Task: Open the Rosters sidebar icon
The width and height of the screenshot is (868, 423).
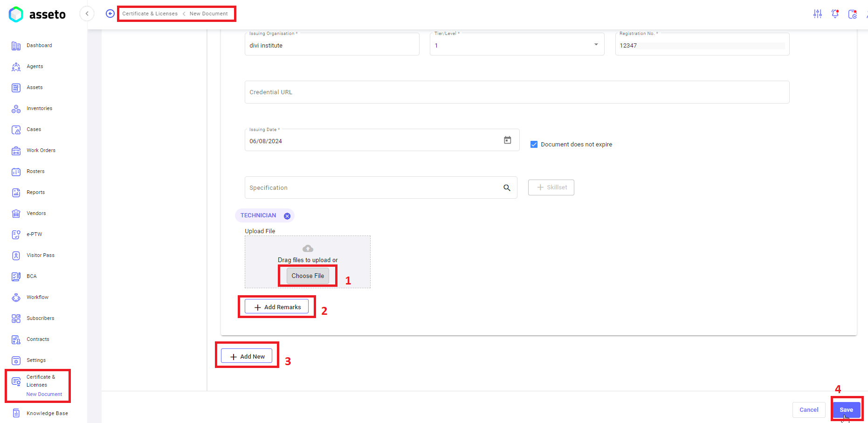Action: [x=16, y=172]
